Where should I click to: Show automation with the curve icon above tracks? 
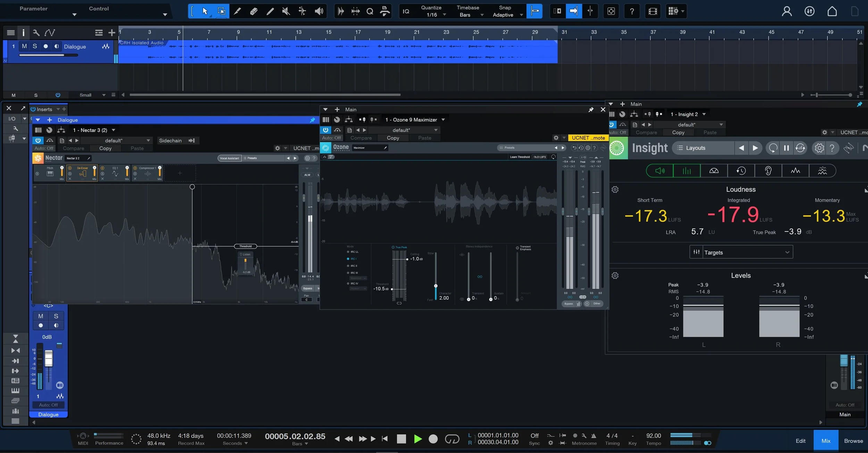tap(50, 33)
